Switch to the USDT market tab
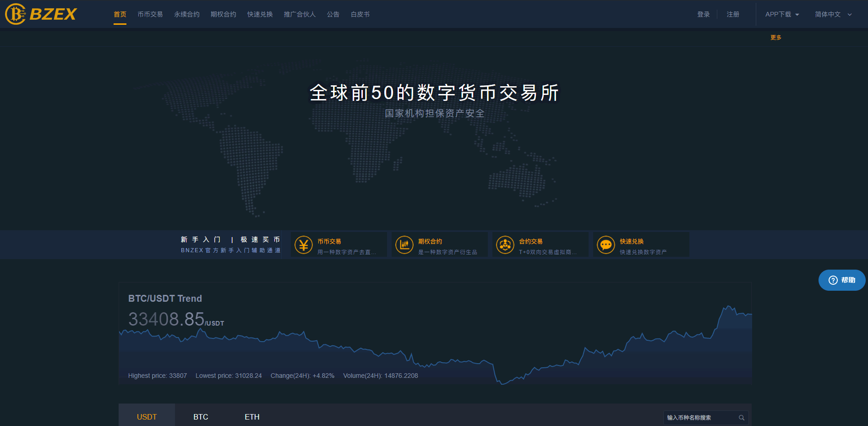Screen dimensions: 868x426 [x=147, y=417]
